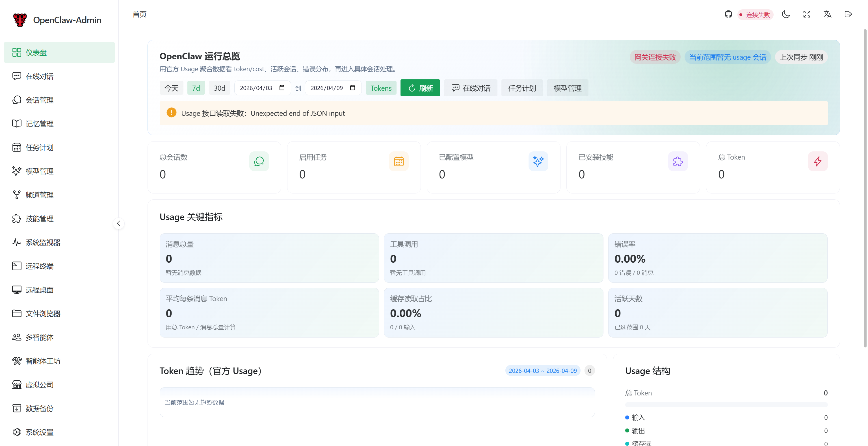Enter fullscreen with expand icon
This screenshot has width=868, height=446.
click(807, 14)
